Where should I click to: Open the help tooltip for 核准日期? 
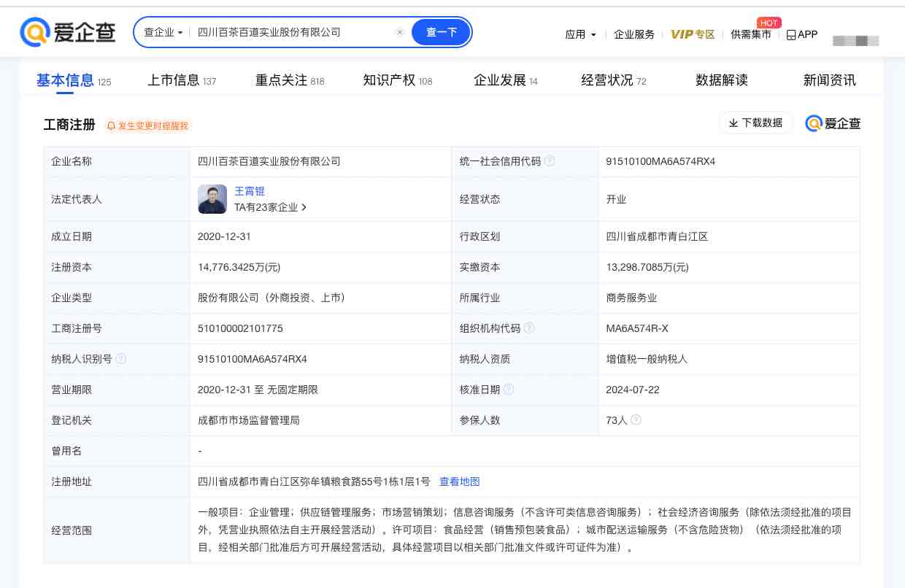pos(509,389)
